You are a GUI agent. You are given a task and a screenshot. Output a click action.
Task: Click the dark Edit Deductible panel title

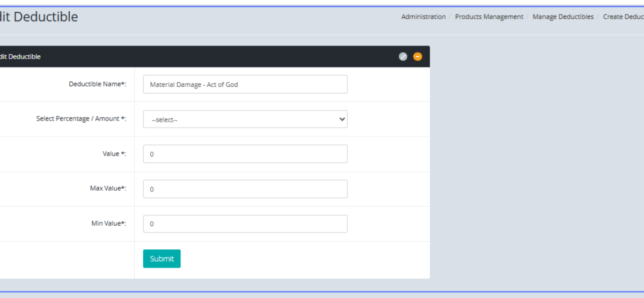coord(20,56)
